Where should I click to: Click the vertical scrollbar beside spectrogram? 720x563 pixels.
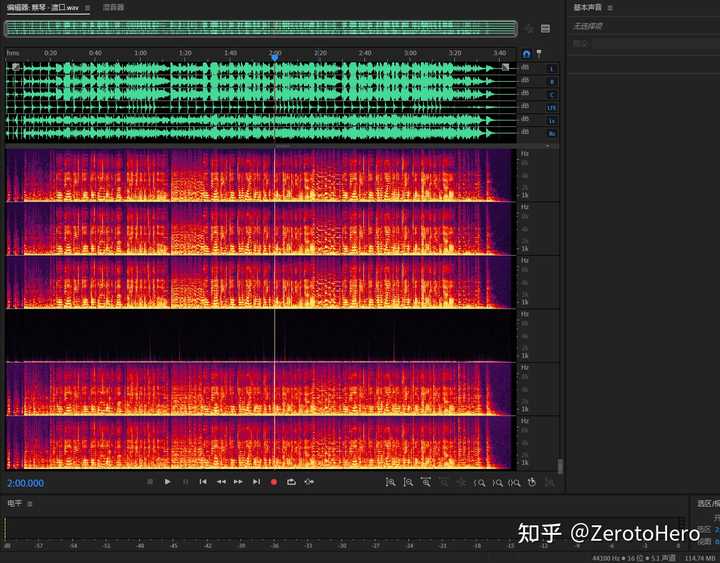(560, 466)
